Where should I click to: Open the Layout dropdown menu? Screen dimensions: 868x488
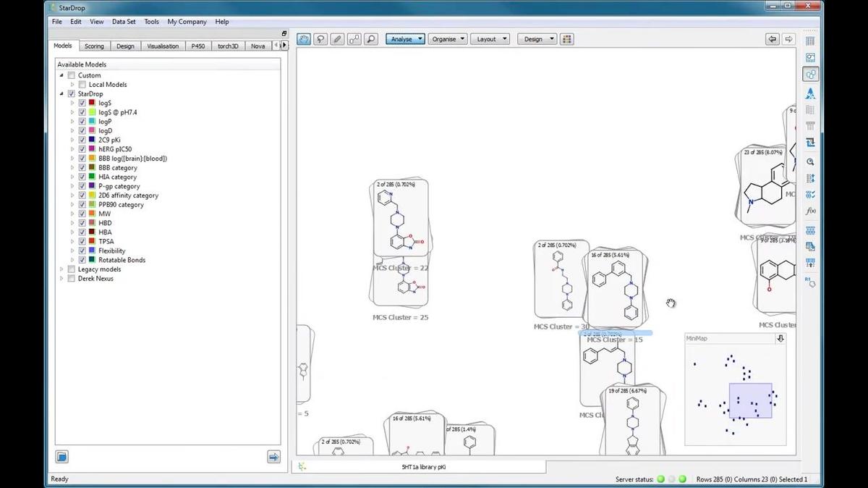click(x=490, y=38)
